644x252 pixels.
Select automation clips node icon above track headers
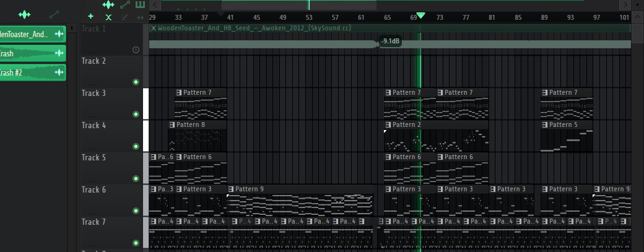[x=125, y=5]
